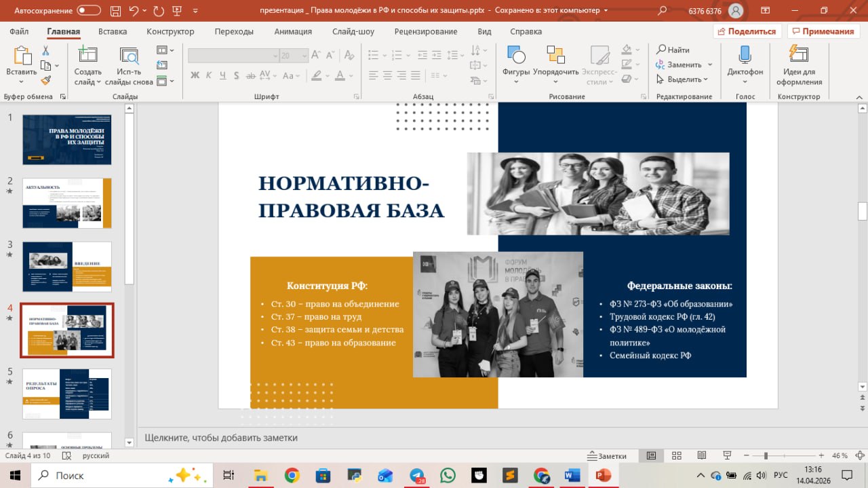Click the justify text alignment icon

click(417, 75)
